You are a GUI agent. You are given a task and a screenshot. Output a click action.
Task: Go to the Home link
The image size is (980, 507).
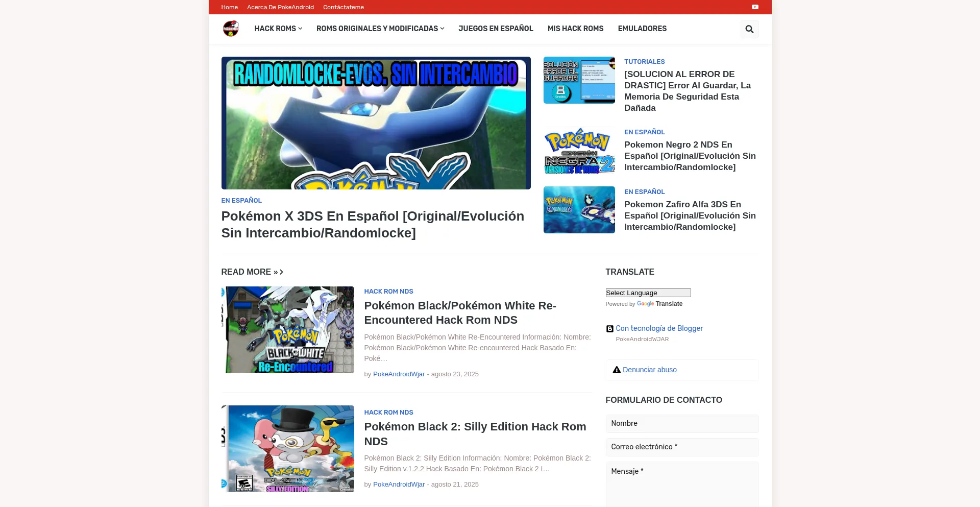(x=229, y=7)
